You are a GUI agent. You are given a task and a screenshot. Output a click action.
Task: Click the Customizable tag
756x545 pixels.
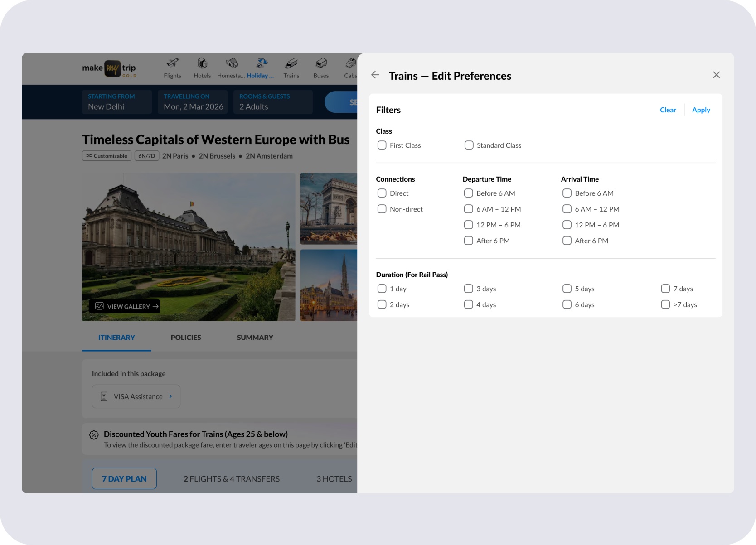107,156
